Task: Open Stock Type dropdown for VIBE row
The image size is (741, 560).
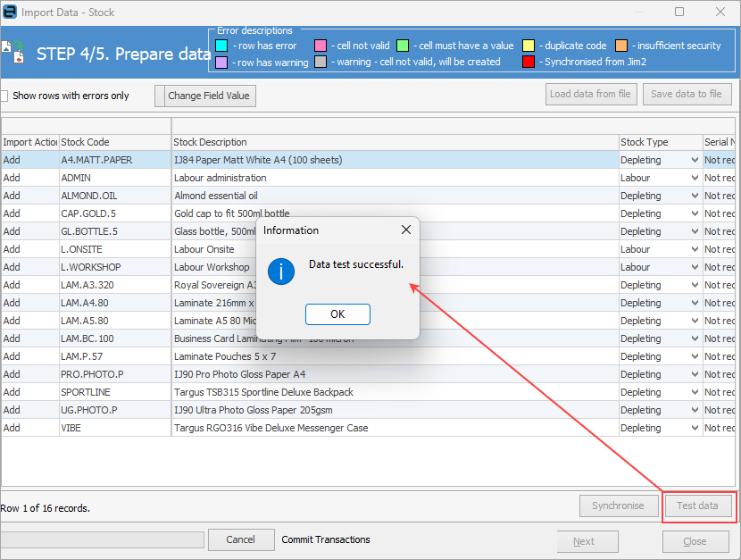Action: point(695,428)
